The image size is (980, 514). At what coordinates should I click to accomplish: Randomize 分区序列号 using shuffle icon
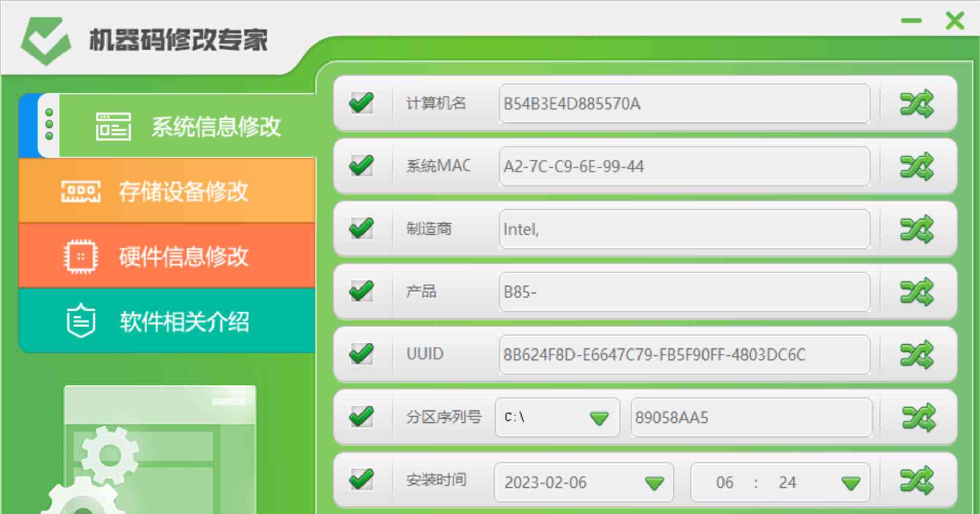click(x=919, y=418)
